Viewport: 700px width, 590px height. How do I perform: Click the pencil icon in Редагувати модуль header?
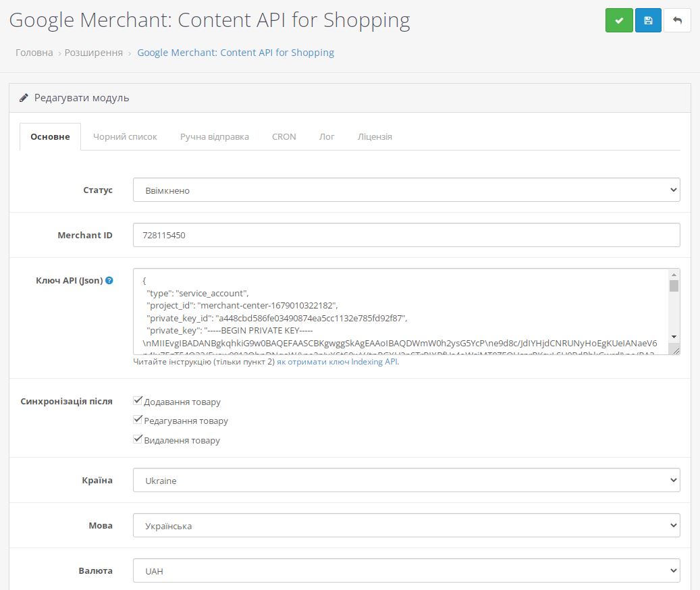click(22, 97)
